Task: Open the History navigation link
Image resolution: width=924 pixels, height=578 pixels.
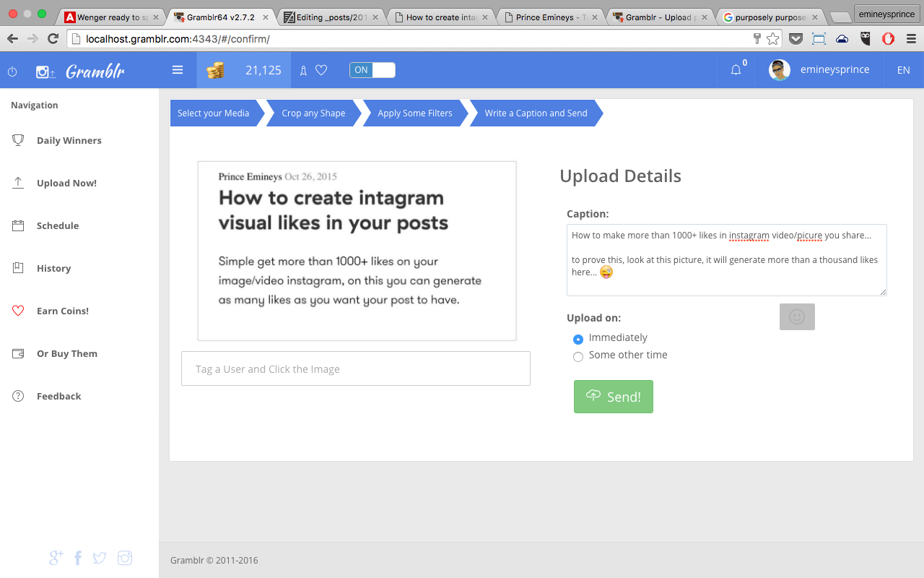Action: click(54, 268)
